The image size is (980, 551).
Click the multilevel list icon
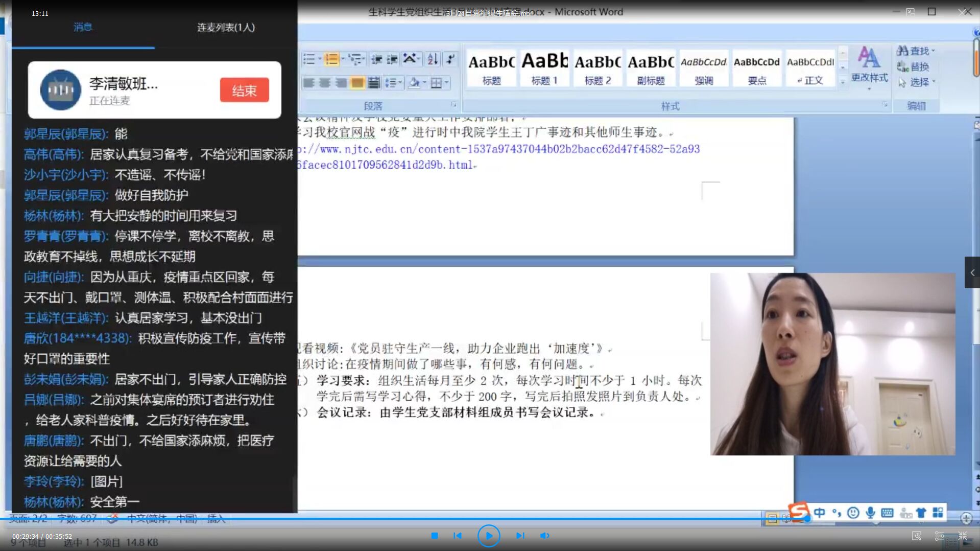355,59
